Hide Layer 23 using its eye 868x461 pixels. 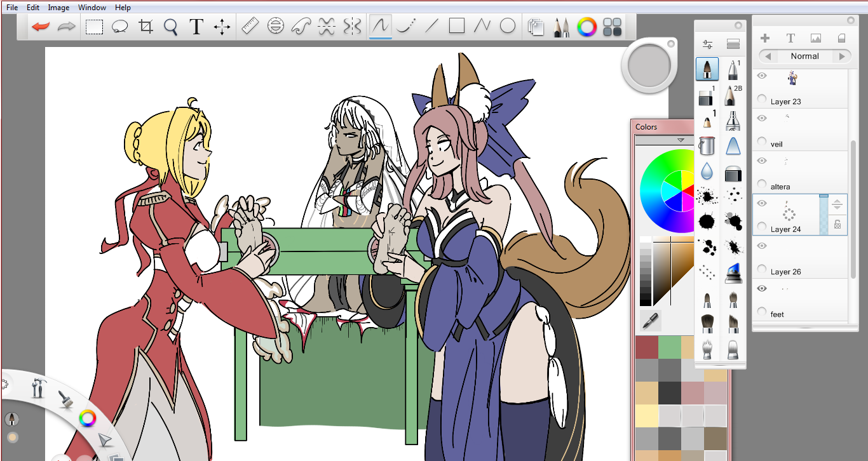(x=762, y=76)
